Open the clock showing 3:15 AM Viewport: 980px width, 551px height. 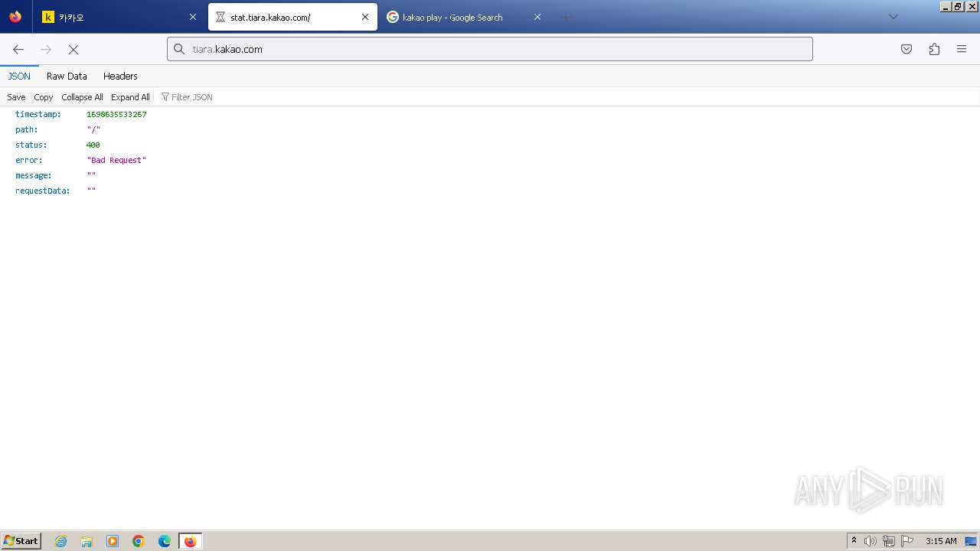(x=941, y=541)
